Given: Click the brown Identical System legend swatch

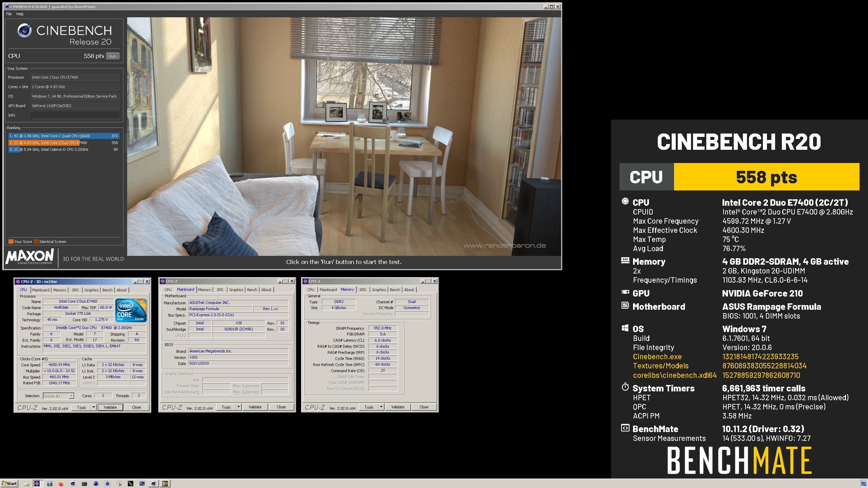Looking at the screenshot, I should (x=36, y=242).
